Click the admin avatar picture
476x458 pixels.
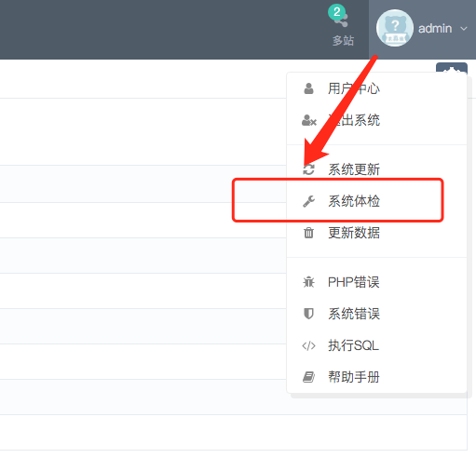pos(395,28)
